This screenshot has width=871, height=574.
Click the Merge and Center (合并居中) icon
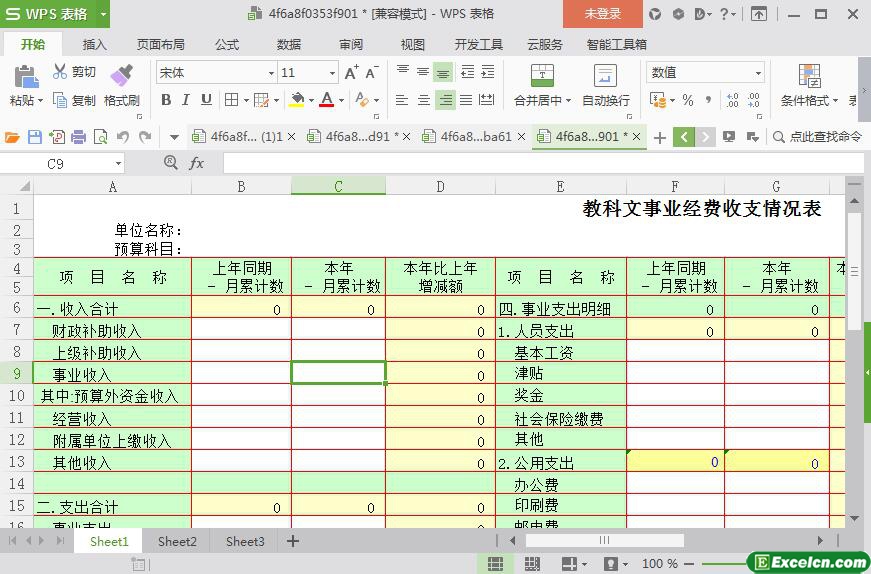541,77
